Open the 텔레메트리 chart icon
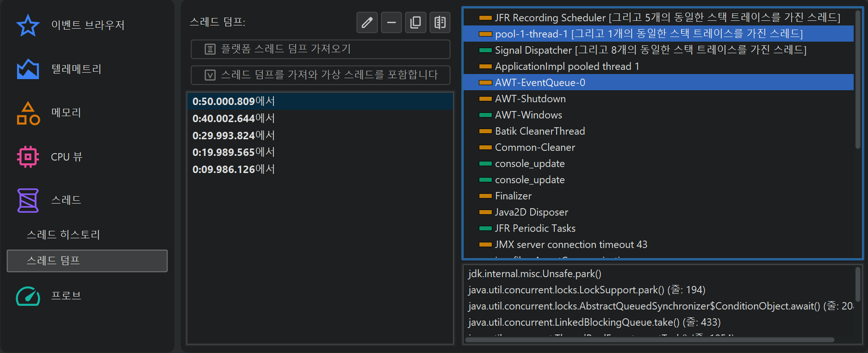 28,69
